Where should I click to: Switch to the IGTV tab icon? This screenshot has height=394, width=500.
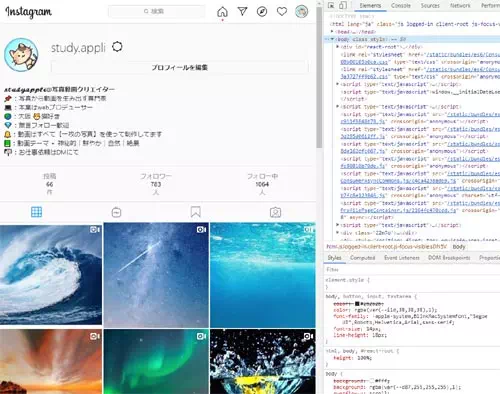116,212
